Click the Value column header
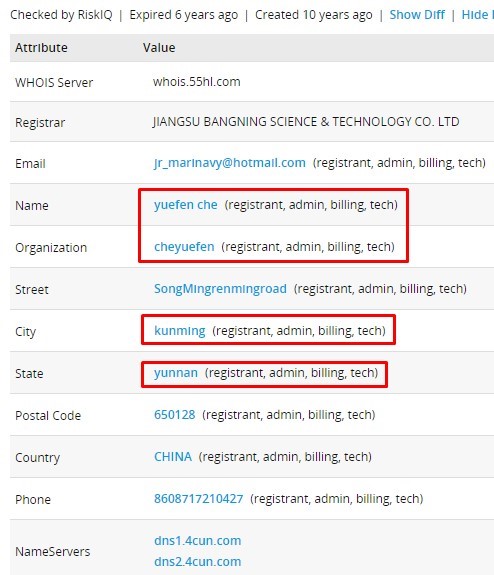The image size is (494, 575). [x=159, y=48]
